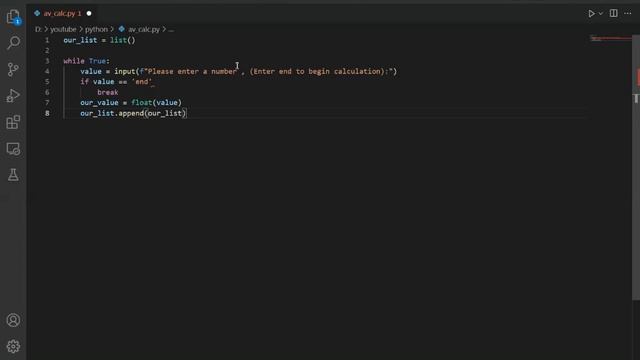The width and height of the screenshot is (640, 360).
Task: Click the 'break' keyword on line 6
Action: pyautogui.click(x=108, y=92)
